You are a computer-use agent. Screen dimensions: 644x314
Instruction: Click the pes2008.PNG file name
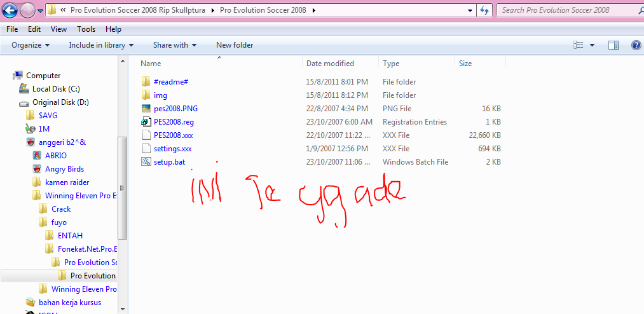(176, 108)
